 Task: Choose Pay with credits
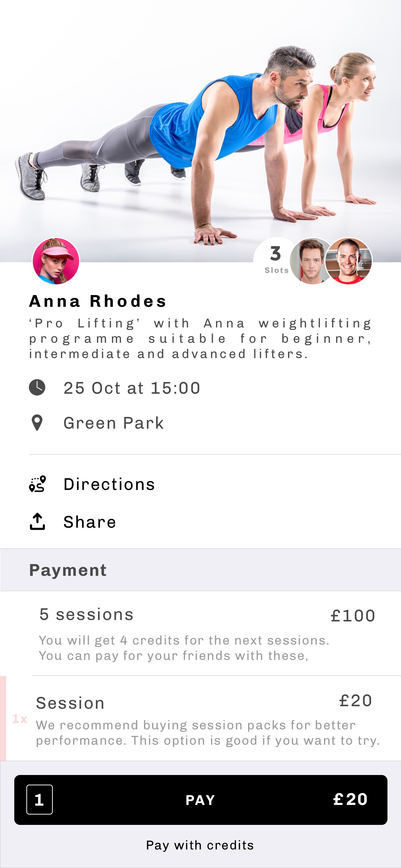click(200, 845)
